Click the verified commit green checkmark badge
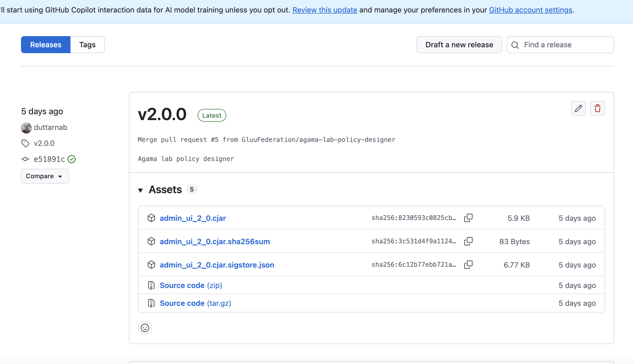 72,159
